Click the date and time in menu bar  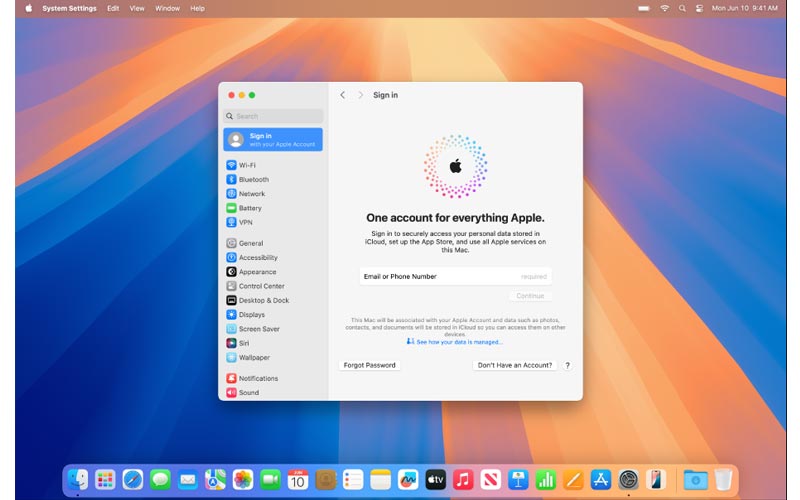(x=744, y=8)
